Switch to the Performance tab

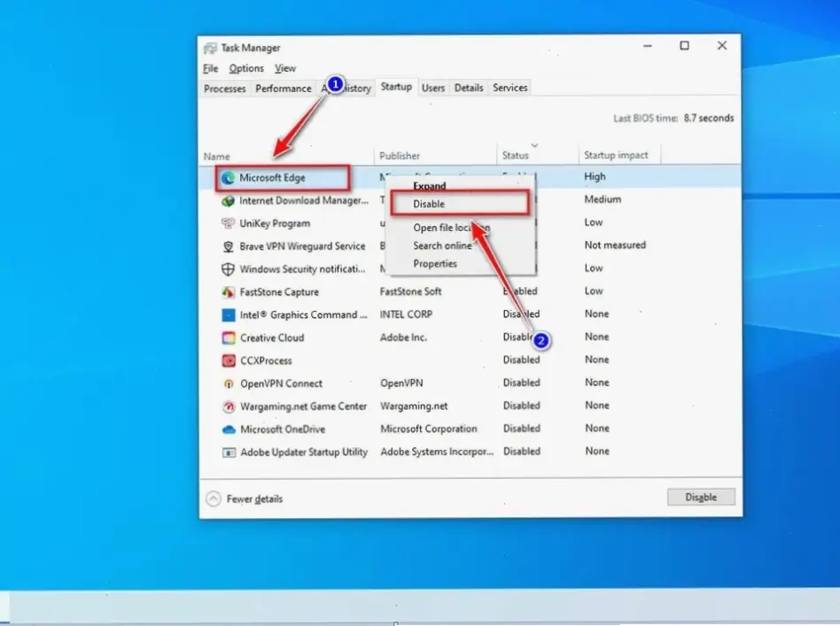click(x=284, y=89)
